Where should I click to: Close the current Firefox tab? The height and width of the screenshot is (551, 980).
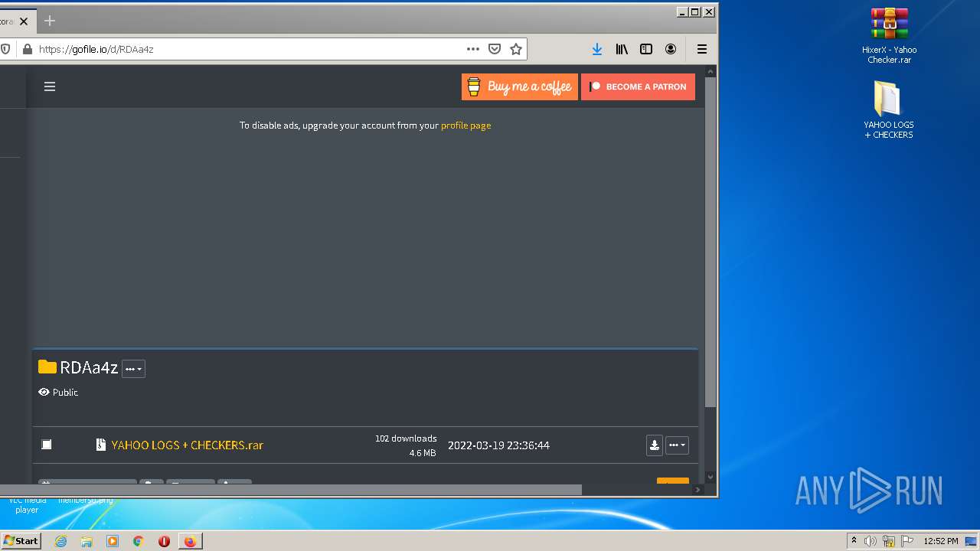point(24,21)
